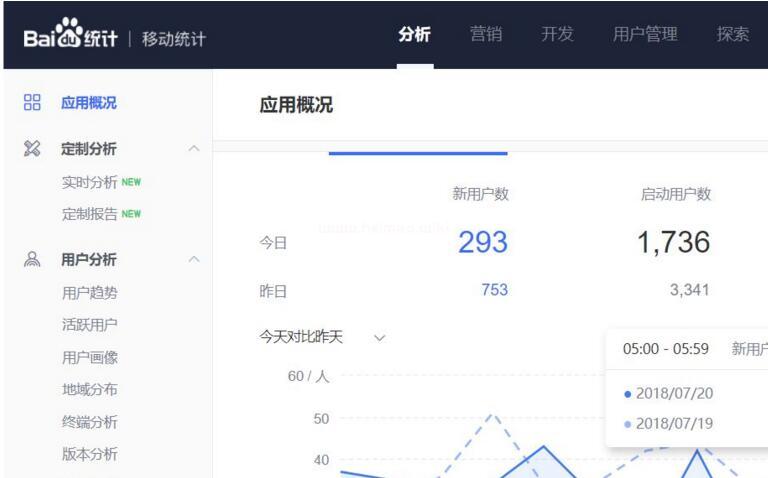Click the 定制分析 tools icon
The height and width of the screenshot is (478, 768).
pyautogui.click(x=32, y=149)
